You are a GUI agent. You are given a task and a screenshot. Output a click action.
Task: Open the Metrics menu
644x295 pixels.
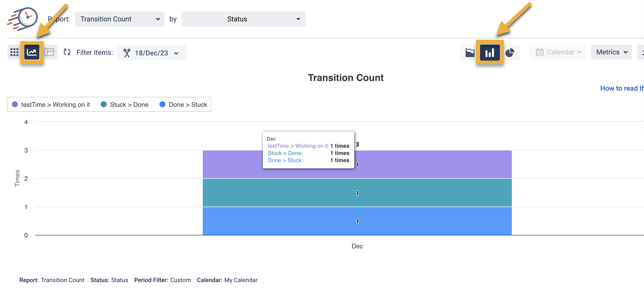(611, 52)
